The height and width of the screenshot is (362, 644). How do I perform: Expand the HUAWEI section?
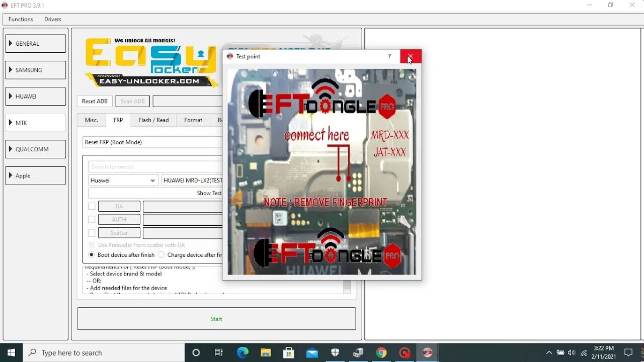pyautogui.click(x=35, y=97)
